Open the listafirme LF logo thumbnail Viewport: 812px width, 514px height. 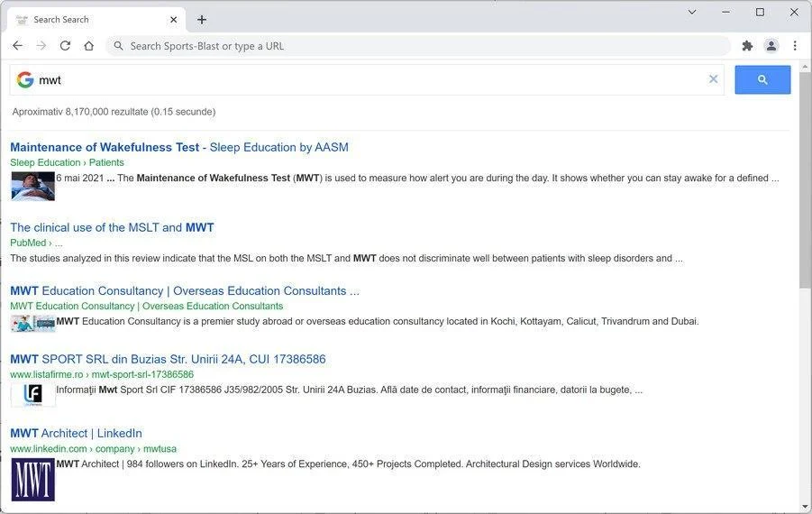(33, 395)
